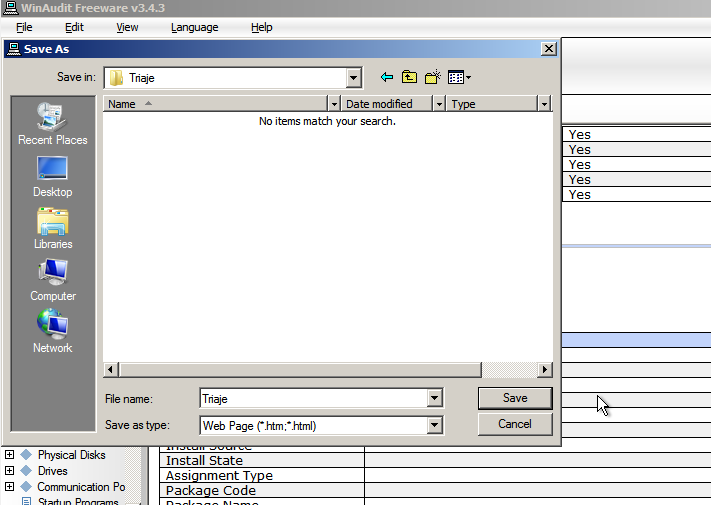Select the Startup Programs tree item

78,501
